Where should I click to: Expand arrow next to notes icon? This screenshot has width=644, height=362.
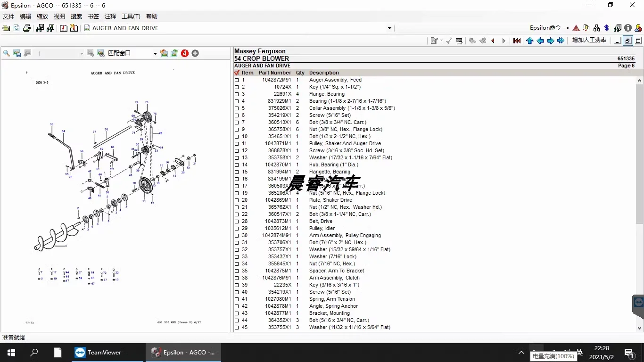pos(442,41)
